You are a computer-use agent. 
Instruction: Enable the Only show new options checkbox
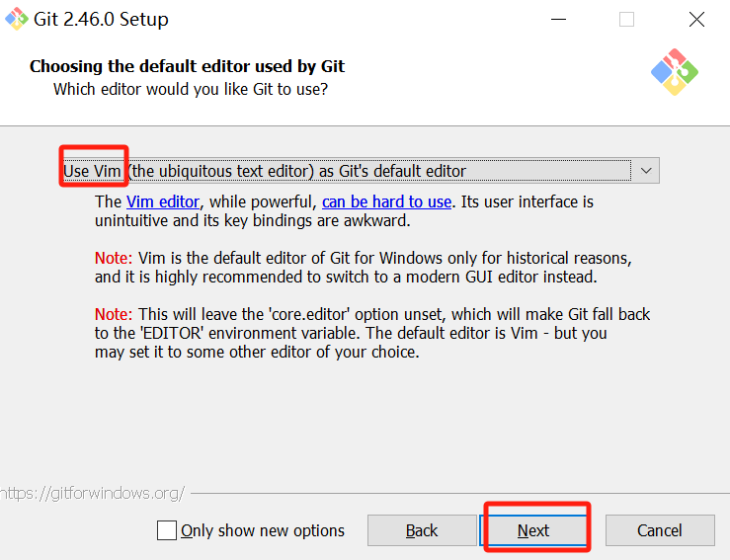point(167,530)
